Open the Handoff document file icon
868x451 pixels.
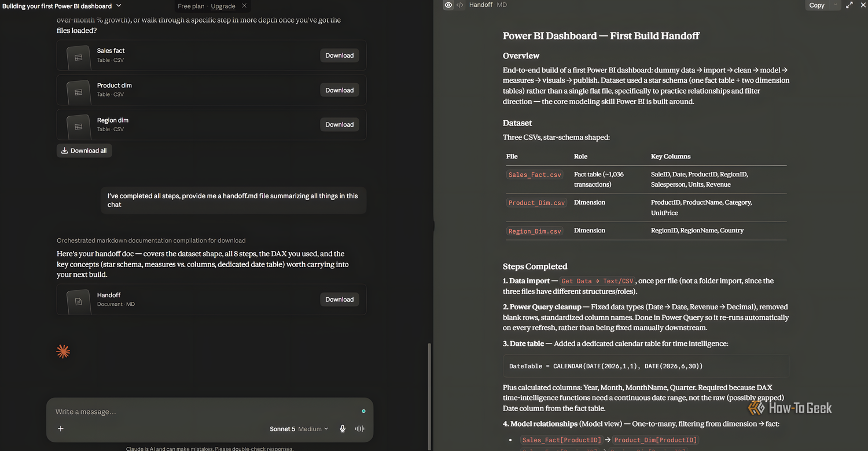tap(78, 301)
